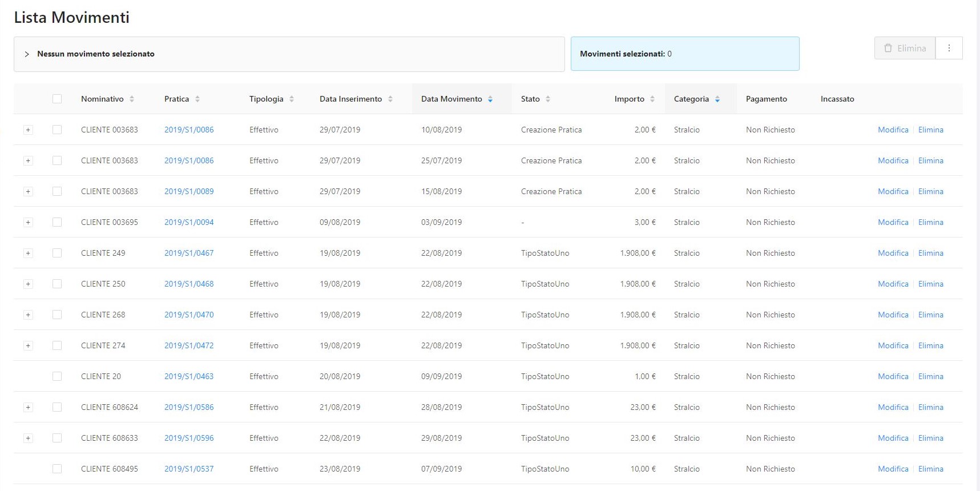The height and width of the screenshot is (491, 980).
Task: Click the Importo sort arrows
Action: pos(652,99)
